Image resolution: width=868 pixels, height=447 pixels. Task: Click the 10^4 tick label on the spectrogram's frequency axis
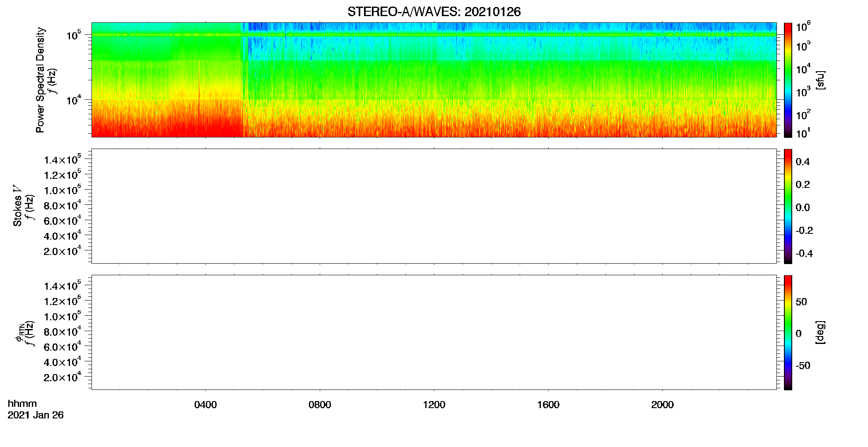click(x=73, y=100)
